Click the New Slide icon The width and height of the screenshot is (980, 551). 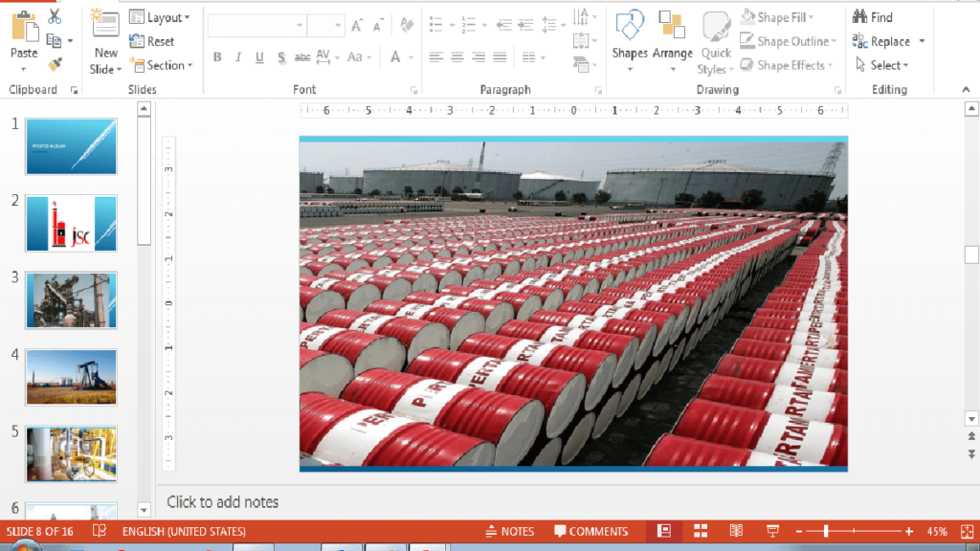(x=104, y=25)
